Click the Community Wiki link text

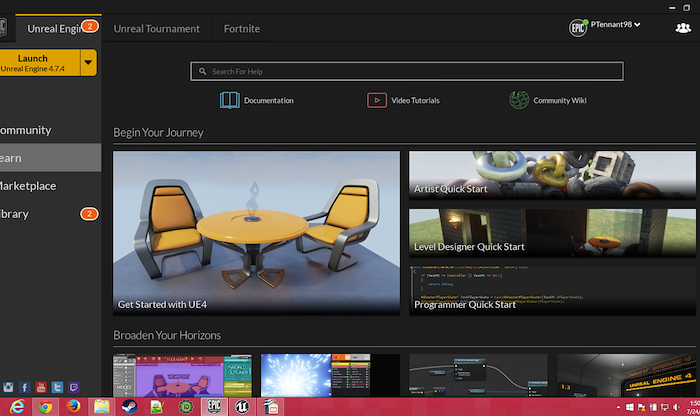[x=560, y=100]
